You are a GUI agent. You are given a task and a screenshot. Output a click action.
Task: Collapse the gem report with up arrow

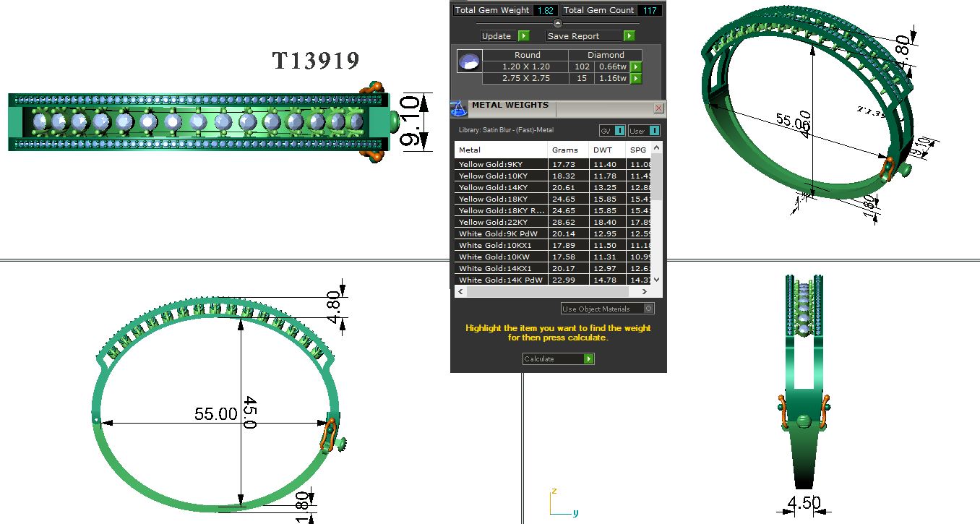pyautogui.click(x=557, y=23)
